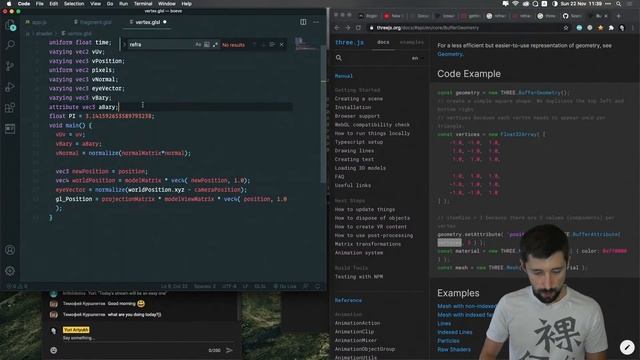Screen dimensions: 640x360
Task: Open the Terminal menu in menu bar
Action: (x=143, y=4)
